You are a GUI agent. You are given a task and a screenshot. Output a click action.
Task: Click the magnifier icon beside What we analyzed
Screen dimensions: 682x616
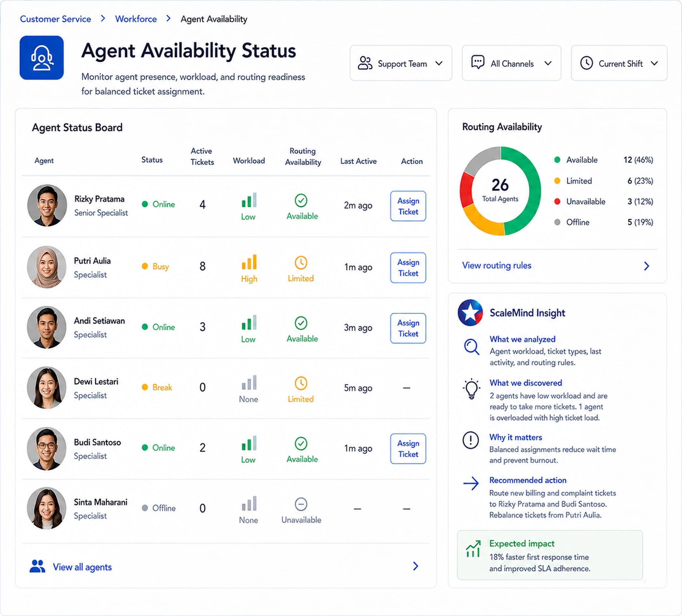click(x=471, y=347)
